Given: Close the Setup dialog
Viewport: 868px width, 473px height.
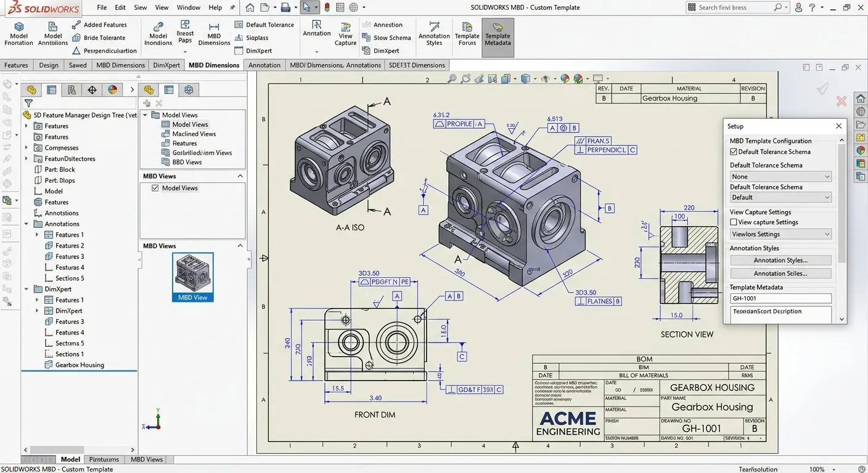Looking at the screenshot, I should [x=838, y=126].
